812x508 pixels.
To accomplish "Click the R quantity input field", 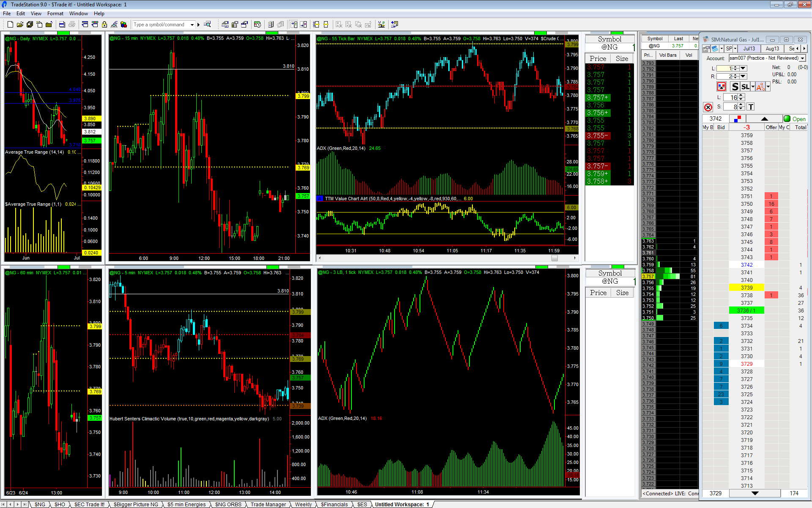I will point(724,76).
